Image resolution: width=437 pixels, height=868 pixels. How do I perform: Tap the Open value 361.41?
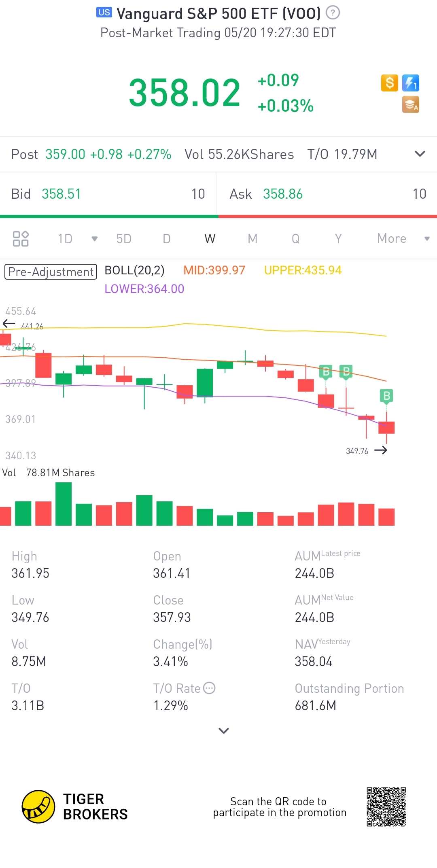pos(172,573)
